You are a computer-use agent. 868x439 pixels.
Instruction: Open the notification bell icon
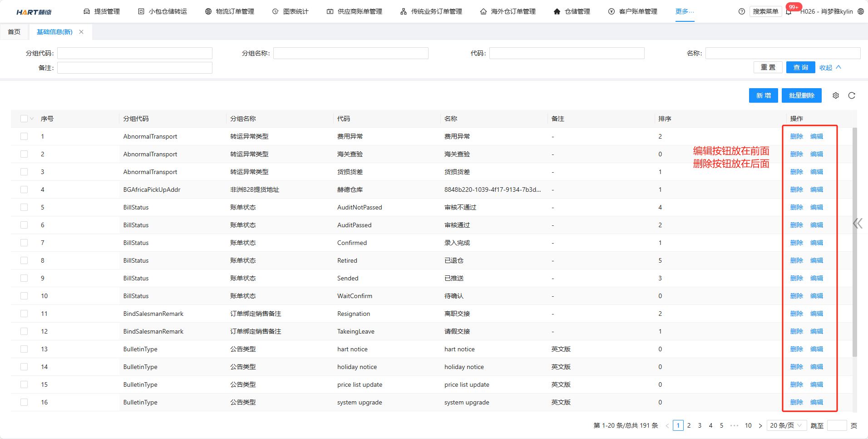pos(789,11)
